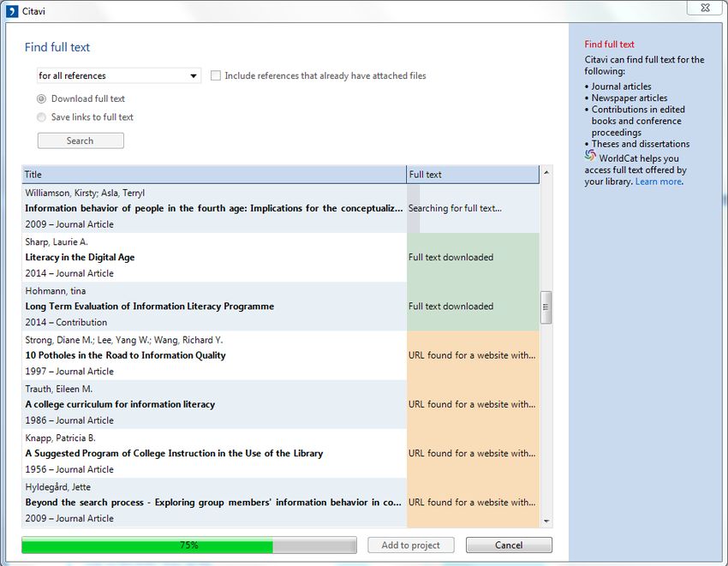The height and width of the screenshot is (566, 728).
Task: Click the Search button
Action: pos(81,140)
